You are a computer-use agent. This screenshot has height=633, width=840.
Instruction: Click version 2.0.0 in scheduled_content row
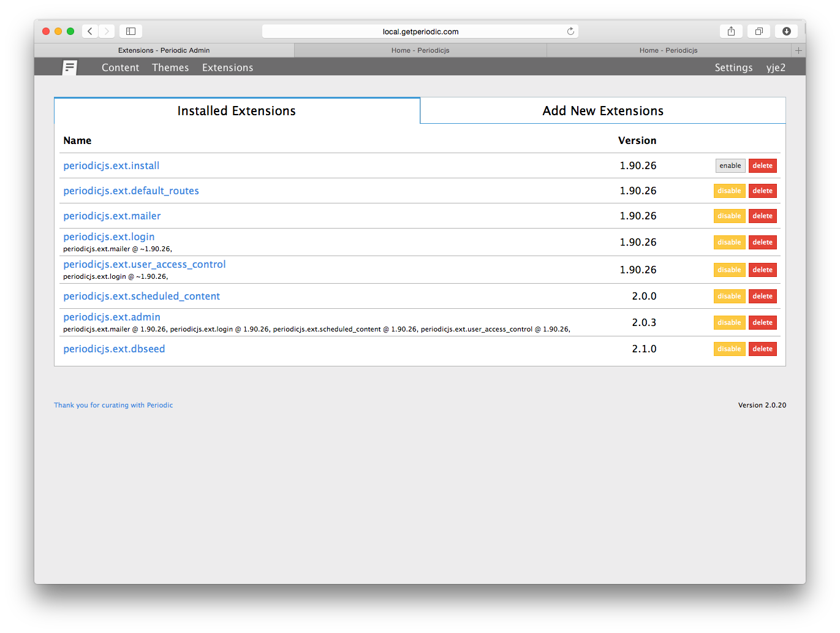pos(644,296)
